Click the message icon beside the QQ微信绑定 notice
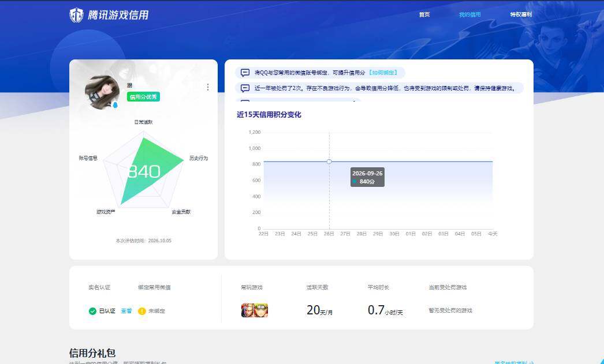This screenshot has height=364, width=604. tap(245, 73)
